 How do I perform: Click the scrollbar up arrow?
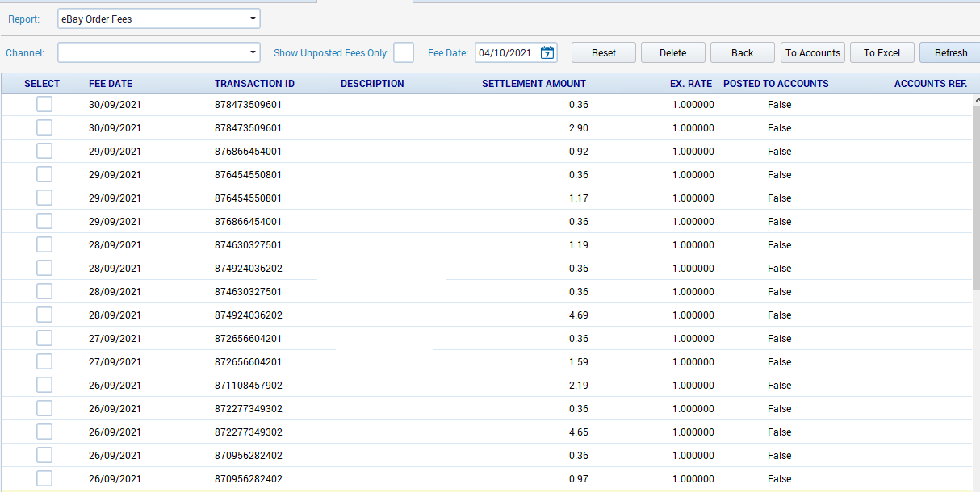(976, 99)
